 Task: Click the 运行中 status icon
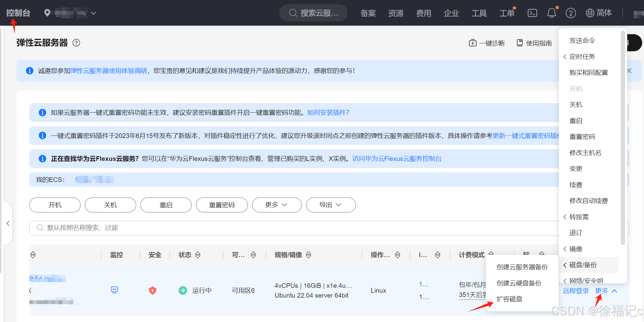(183, 290)
